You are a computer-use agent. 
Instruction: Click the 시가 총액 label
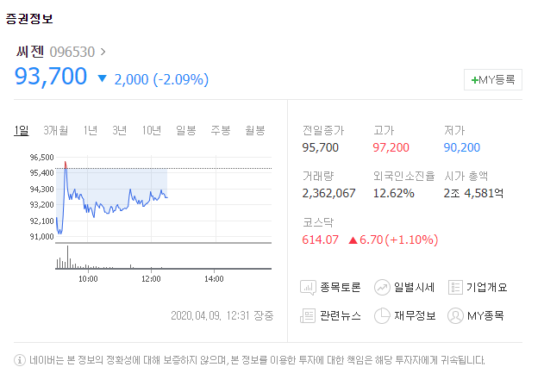pyautogui.click(x=466, y=177)
